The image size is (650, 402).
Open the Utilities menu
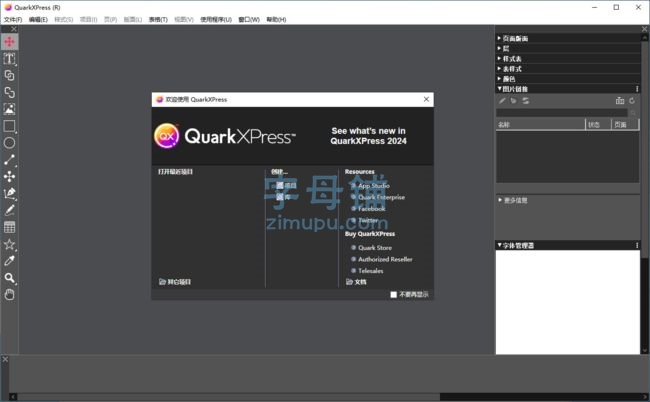(x=216, y=19)
